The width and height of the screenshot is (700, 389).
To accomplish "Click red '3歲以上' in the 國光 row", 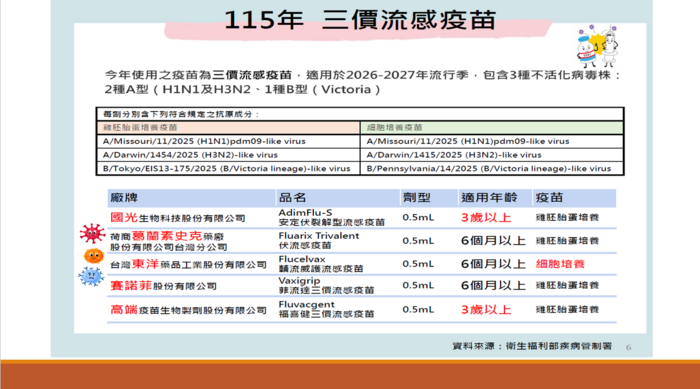I will (x=486, y=218).
